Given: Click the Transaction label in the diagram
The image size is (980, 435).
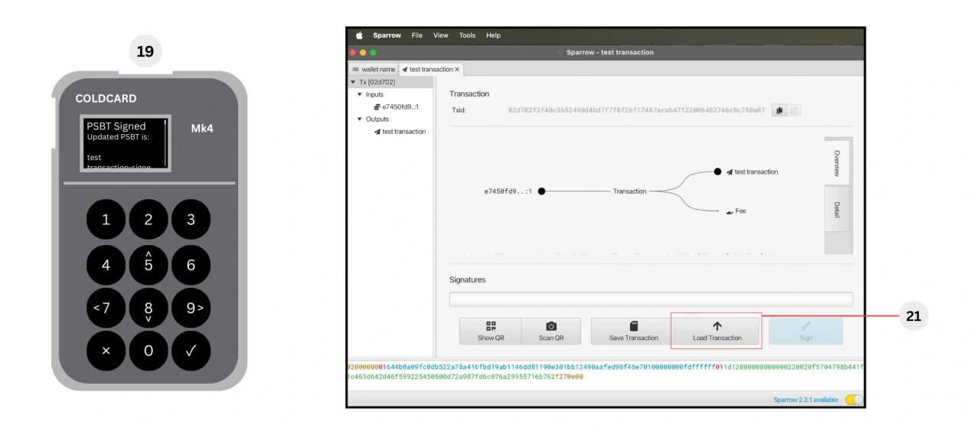Looking at the screenshot, I should (x=629, y=191).
